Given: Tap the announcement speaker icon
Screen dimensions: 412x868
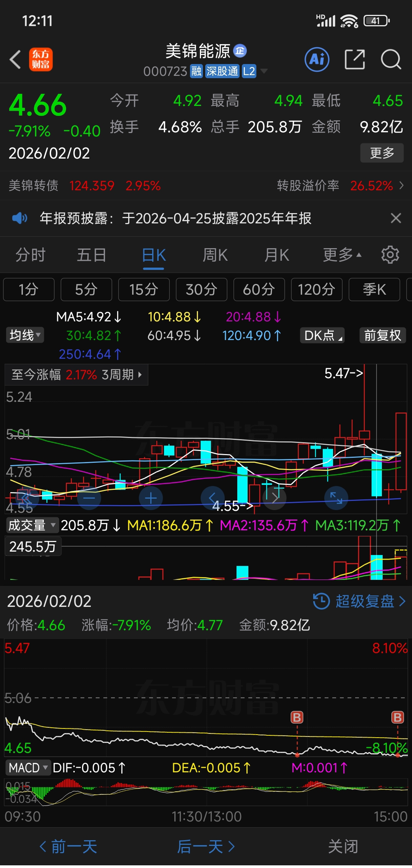Looking at the screenshot, I should pyautogui.click(x=20, y=218).
